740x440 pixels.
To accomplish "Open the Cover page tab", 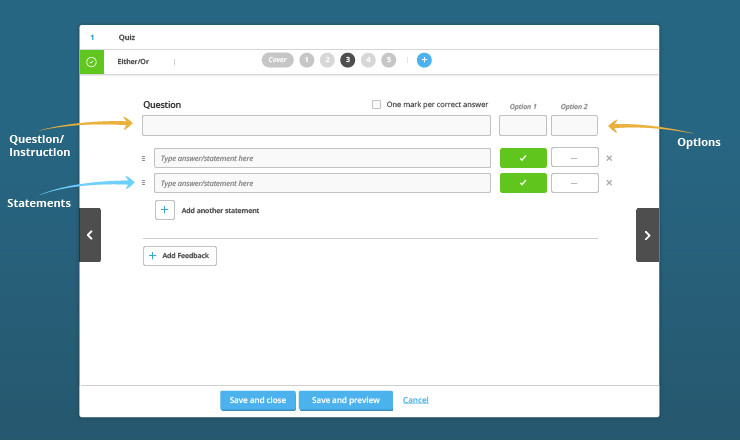I will 278,60.
